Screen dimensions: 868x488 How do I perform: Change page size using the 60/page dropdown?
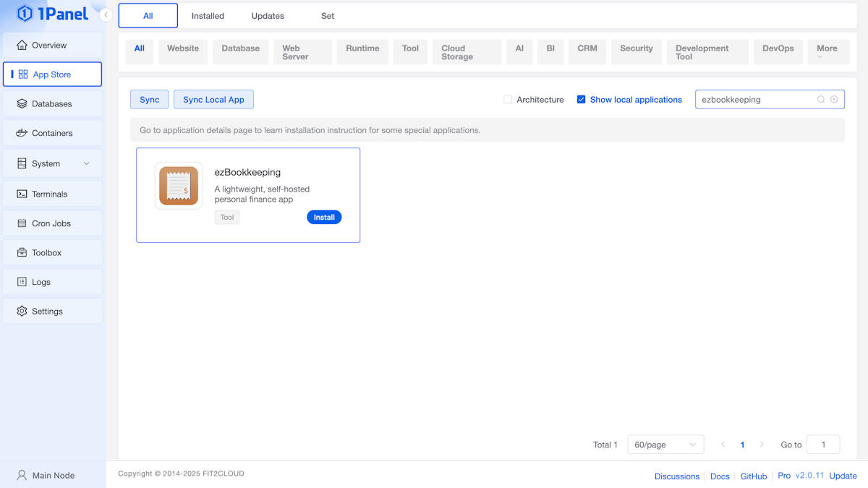[665, 444]
